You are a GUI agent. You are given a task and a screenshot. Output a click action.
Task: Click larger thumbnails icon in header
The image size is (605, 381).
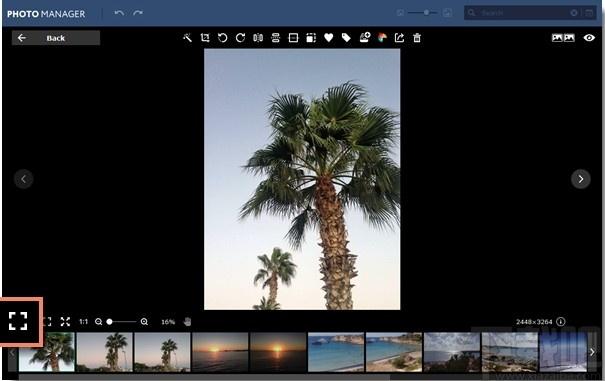tap(447, 13)
